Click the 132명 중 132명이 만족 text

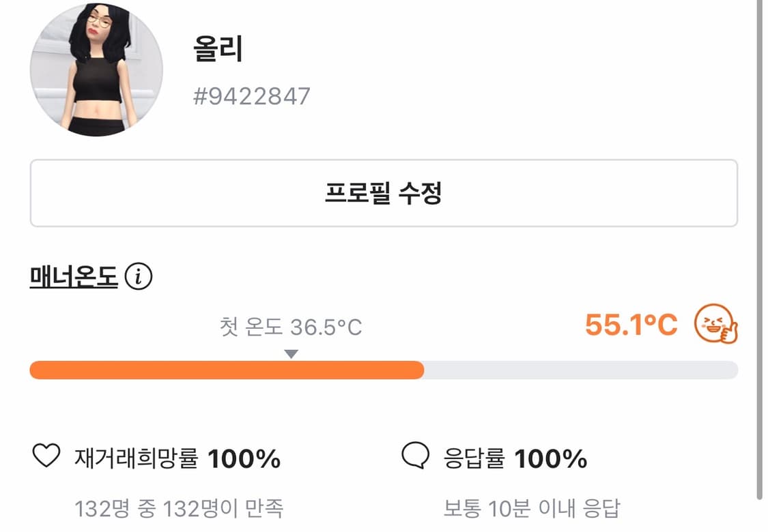tap(179, 508)
